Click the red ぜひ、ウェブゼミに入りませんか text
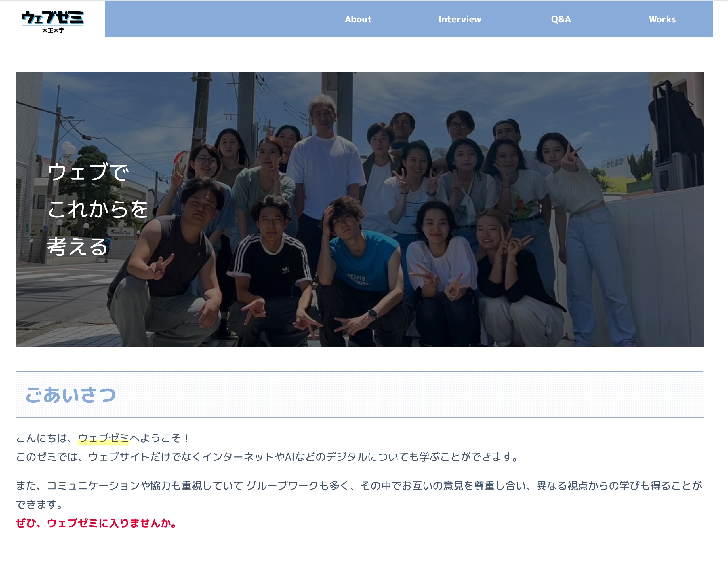The image size is (728, 569). point(96,523)
